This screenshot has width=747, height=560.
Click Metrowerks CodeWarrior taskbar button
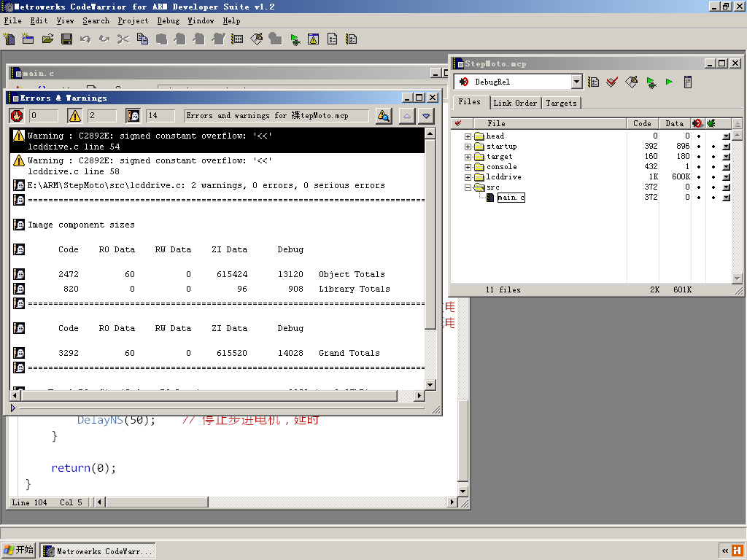click(98, 551)
